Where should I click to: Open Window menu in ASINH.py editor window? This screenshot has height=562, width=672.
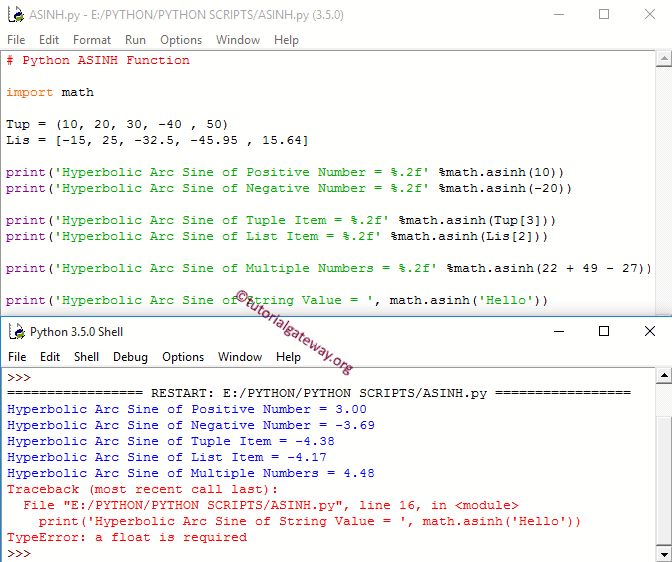point(238,40)
